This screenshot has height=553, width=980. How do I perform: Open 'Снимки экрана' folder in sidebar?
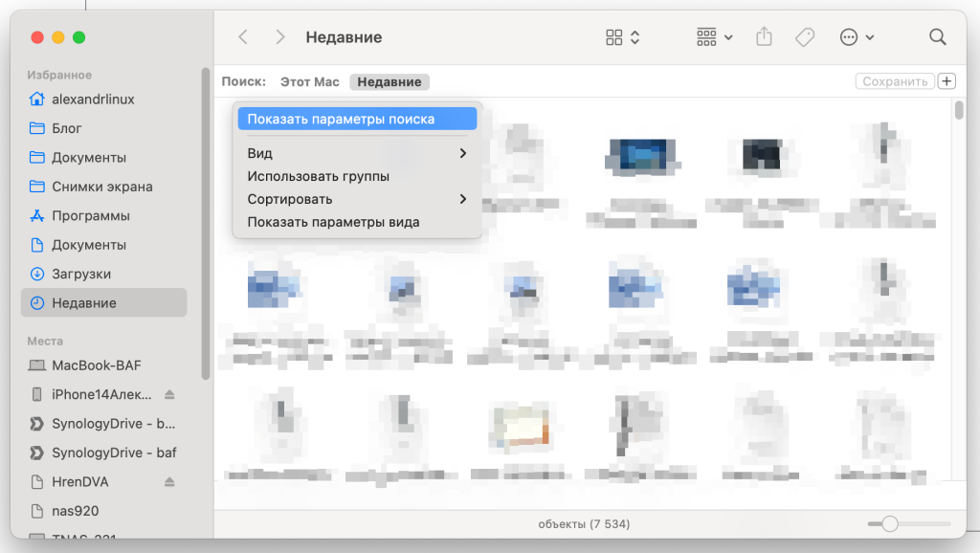[103, 187]
